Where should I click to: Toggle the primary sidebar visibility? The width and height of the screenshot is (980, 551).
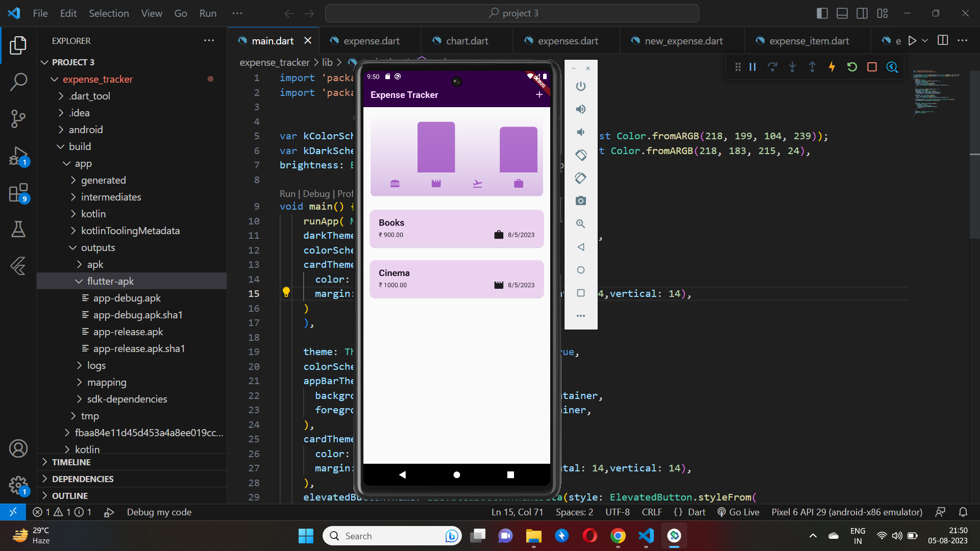[x=822, y=13]
